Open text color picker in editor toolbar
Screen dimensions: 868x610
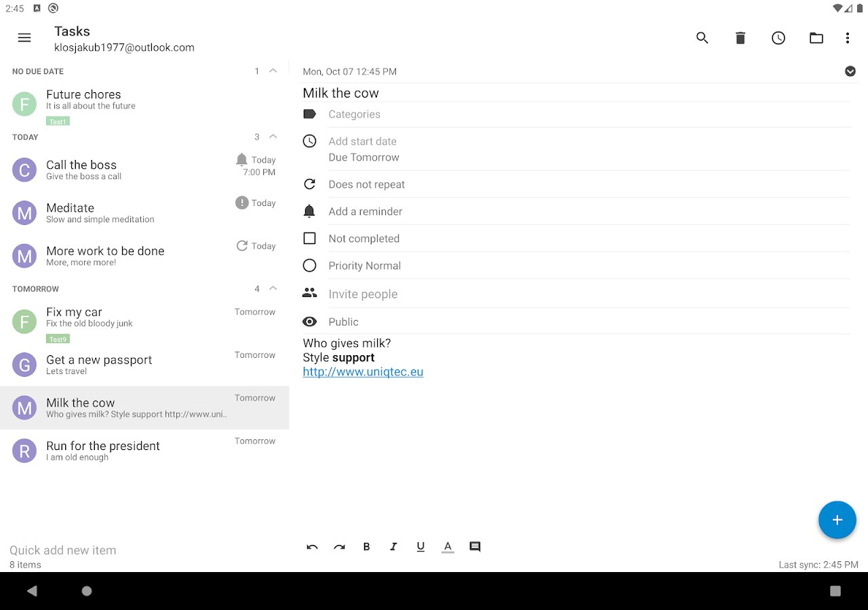(448, 547)
